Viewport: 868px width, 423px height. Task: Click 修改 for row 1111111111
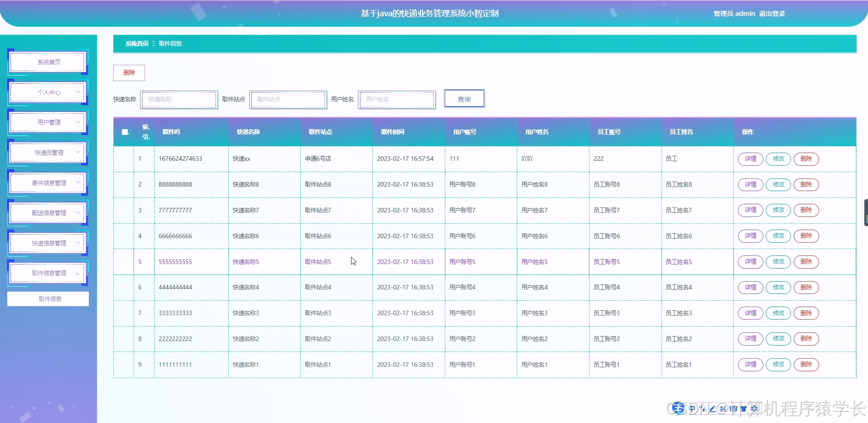click(x=778, y=365)
